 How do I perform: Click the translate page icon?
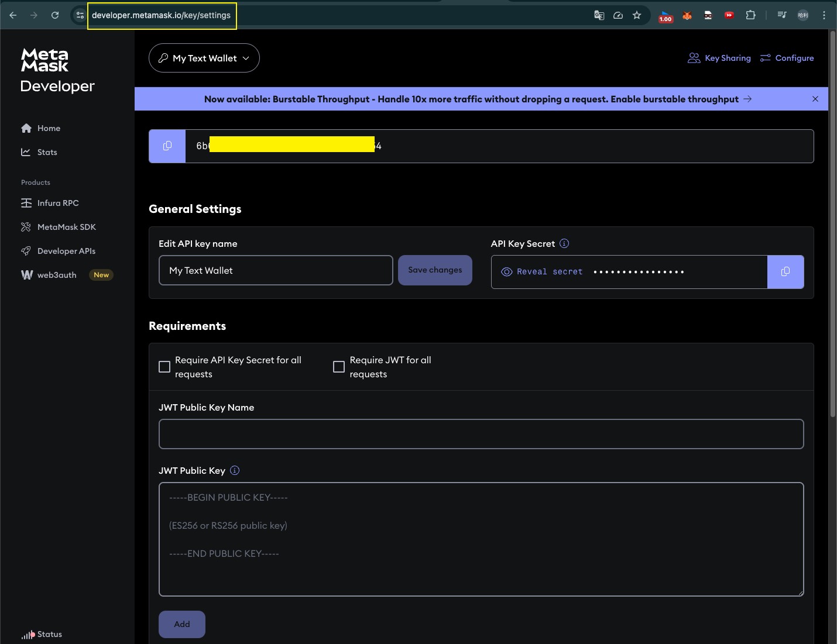599,15
